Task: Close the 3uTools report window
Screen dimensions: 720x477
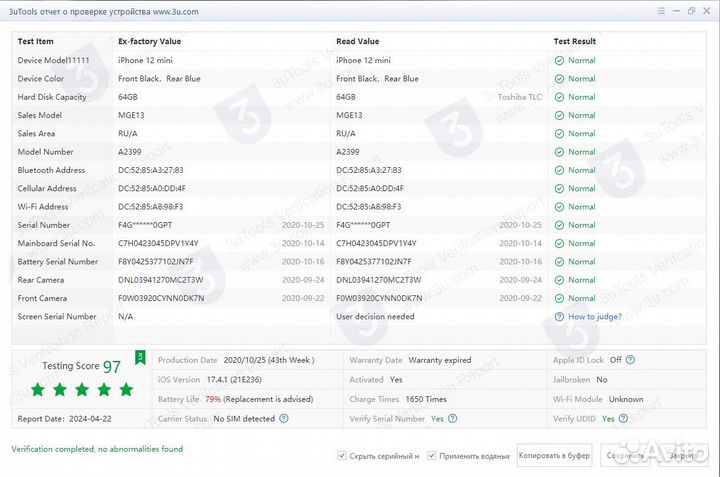Action: [707, 11]
